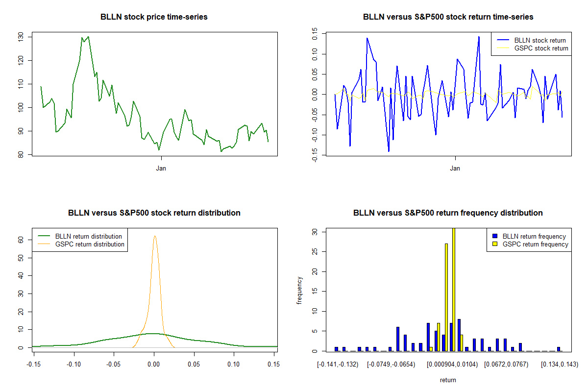This screenshot has width=588, height=392.
Task: Click the 'GSPC return distribution' legend label
Action: (90, 244)
